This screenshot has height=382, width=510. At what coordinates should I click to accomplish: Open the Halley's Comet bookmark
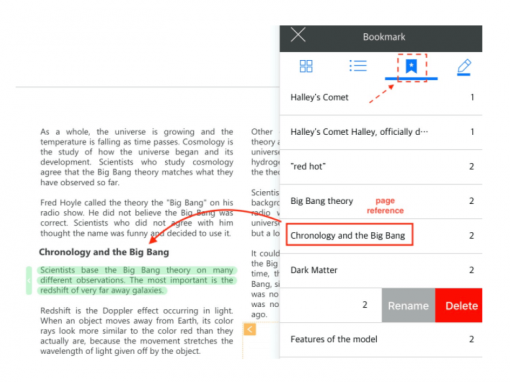tap(381, 97)
